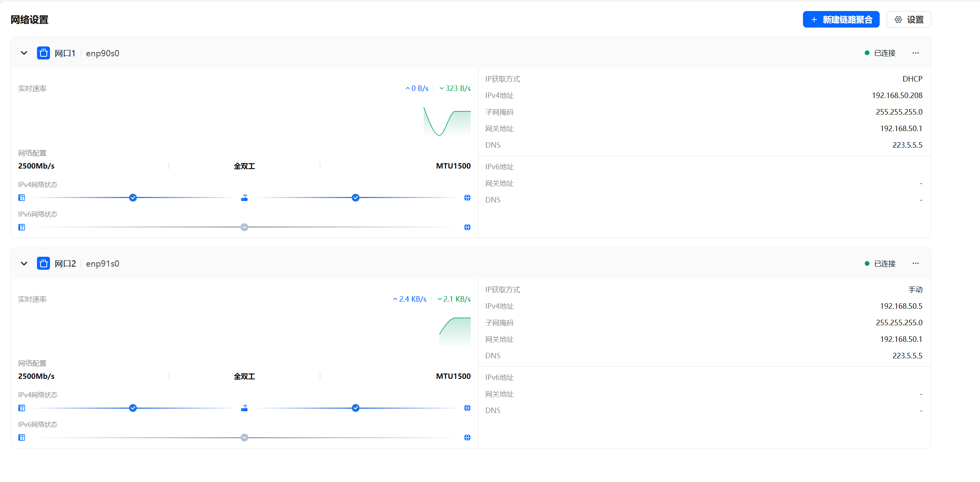Click globe icon in 网口1 IPv4 status
980x482 pixels.
467,198
